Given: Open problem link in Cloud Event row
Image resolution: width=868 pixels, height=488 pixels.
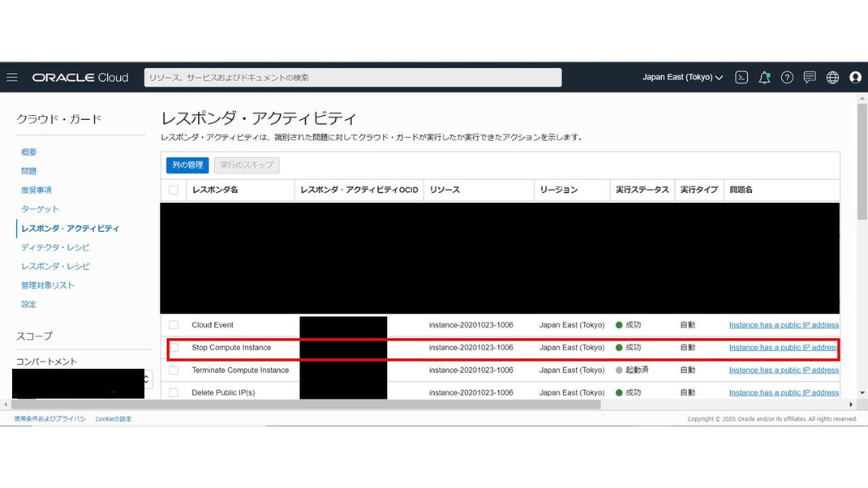Looking at the screenshot, I should tap(784, 325).
